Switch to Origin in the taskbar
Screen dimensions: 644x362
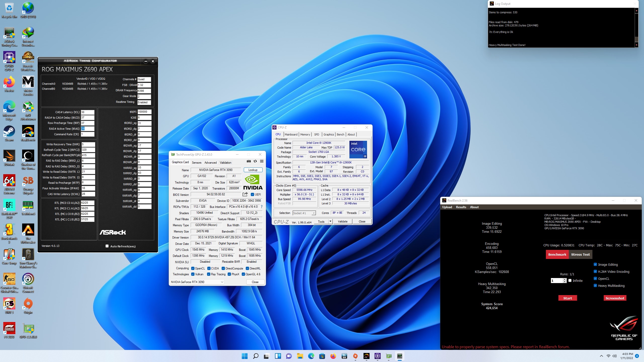tap(355, 356)
